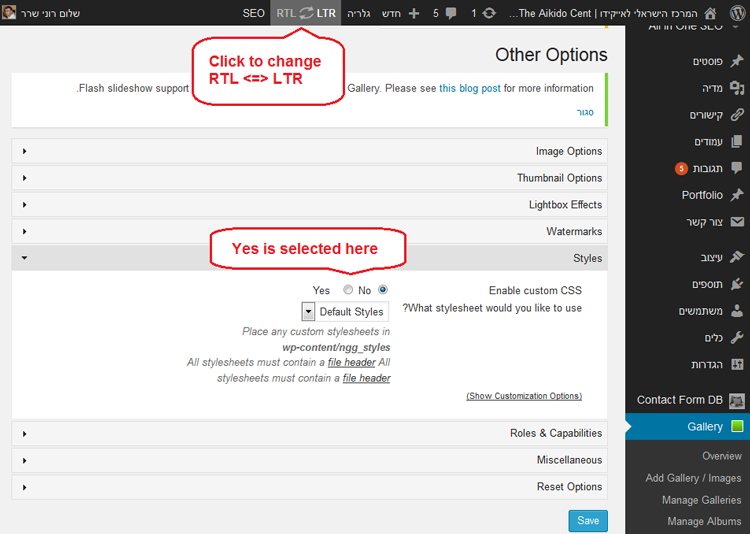Viewport: 750px width, 534px height.
Task: Open the updates refresh icon
Action: pyautogui.click(x=488, y=13)
